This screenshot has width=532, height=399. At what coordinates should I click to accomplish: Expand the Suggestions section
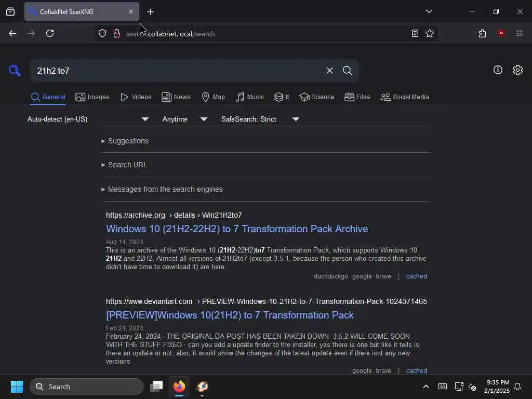pyautogui.click(x=125, y=141)
